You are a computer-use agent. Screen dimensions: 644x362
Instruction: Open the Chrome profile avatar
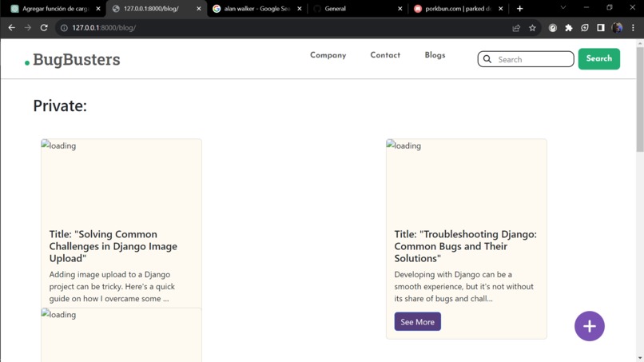(x=617, y=27)
